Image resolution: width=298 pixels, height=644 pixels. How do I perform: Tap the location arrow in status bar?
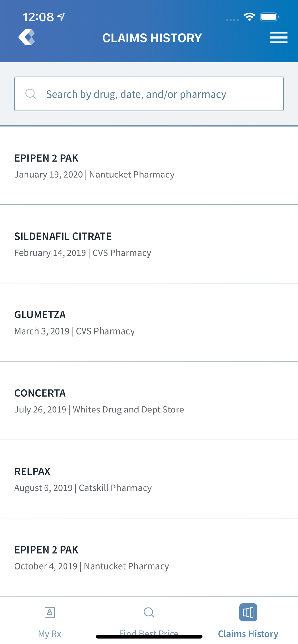coord(61,17)
